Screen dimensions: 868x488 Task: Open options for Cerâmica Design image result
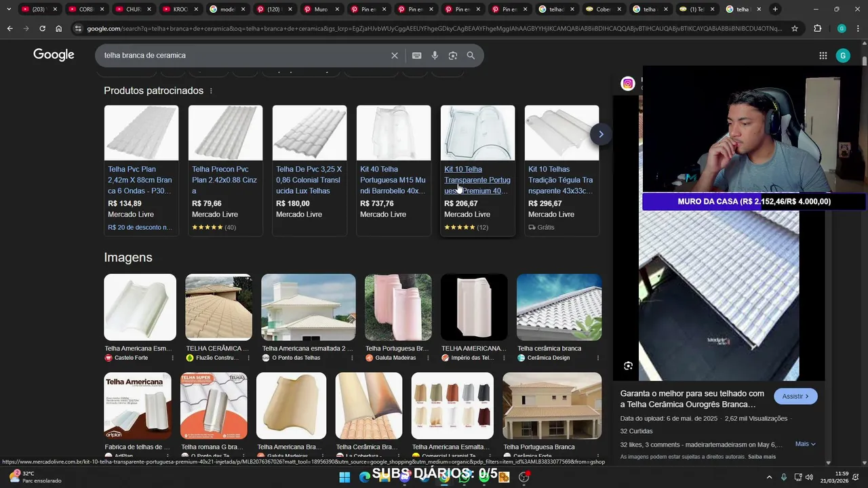pyautogui.click(x=597, y=358)
